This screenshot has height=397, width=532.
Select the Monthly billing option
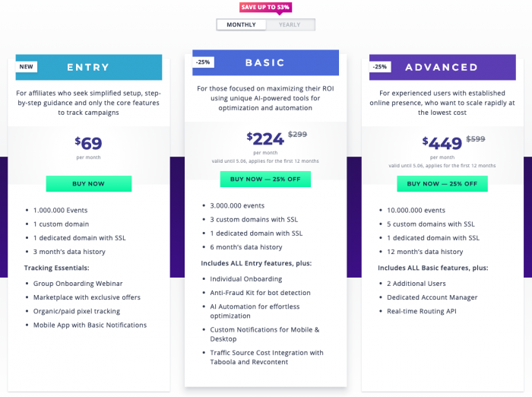point(241,25)
